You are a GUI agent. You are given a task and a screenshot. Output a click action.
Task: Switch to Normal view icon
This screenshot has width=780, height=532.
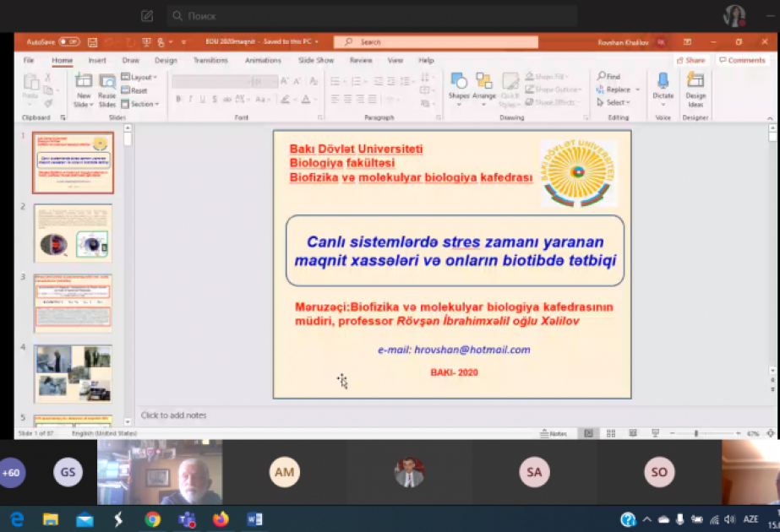pos(588,433)
